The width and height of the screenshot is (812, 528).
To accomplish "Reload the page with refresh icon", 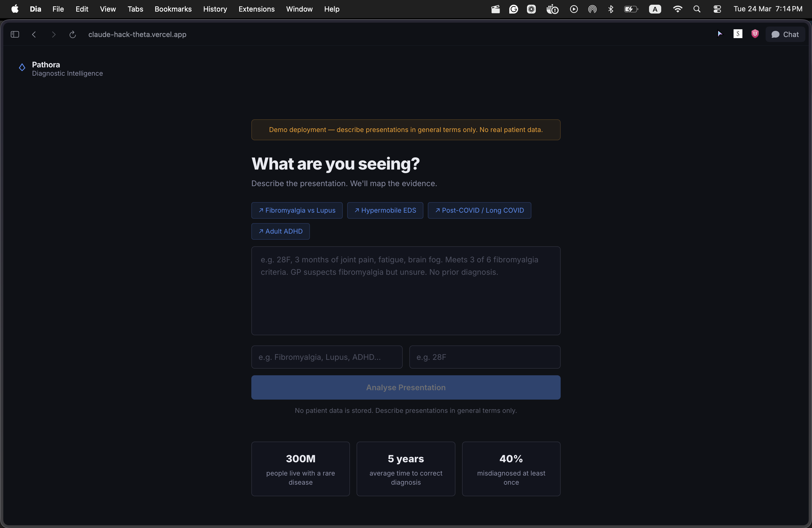I will (72, 35).
